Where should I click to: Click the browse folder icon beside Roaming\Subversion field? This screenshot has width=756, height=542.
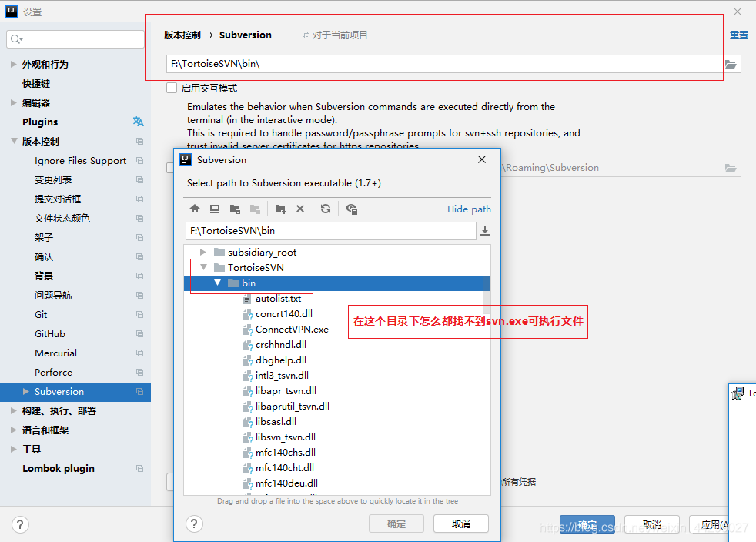pyautogui.click(x=731, y=168)
